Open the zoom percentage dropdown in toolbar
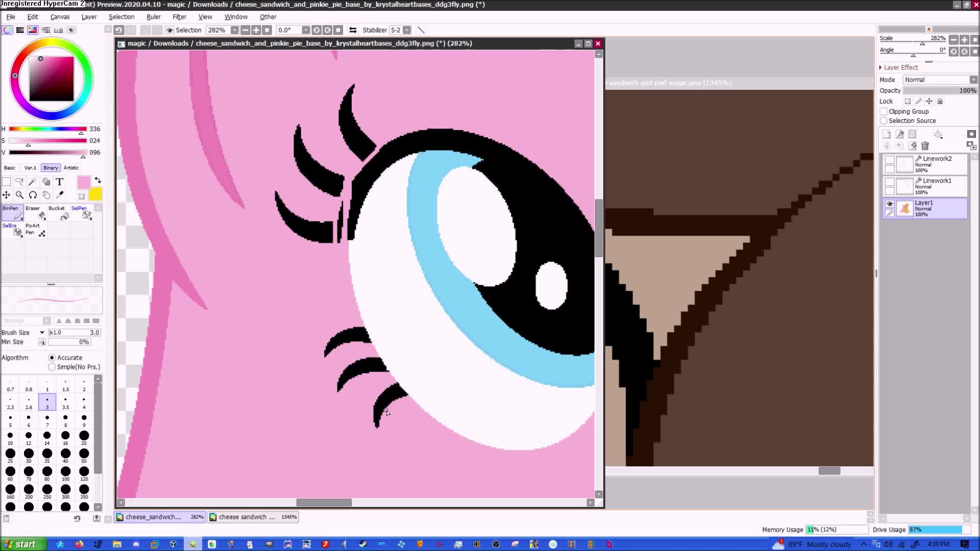The image size is (980, 551). [x=234, y=30]
